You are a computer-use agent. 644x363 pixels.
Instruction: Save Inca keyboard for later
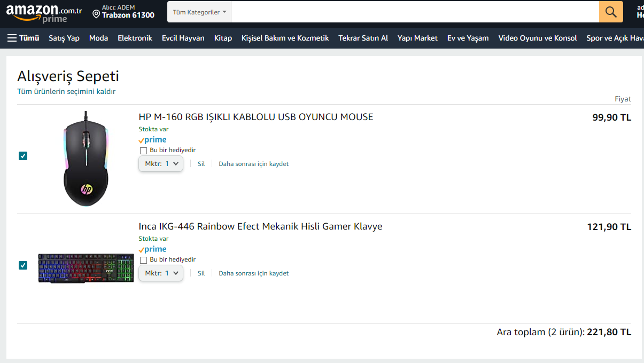pos(254,273)
